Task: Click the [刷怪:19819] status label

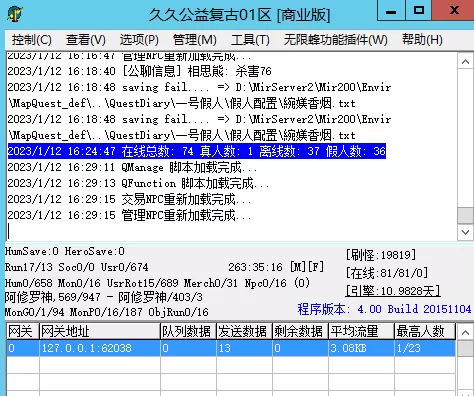Action: pos(381,255)
